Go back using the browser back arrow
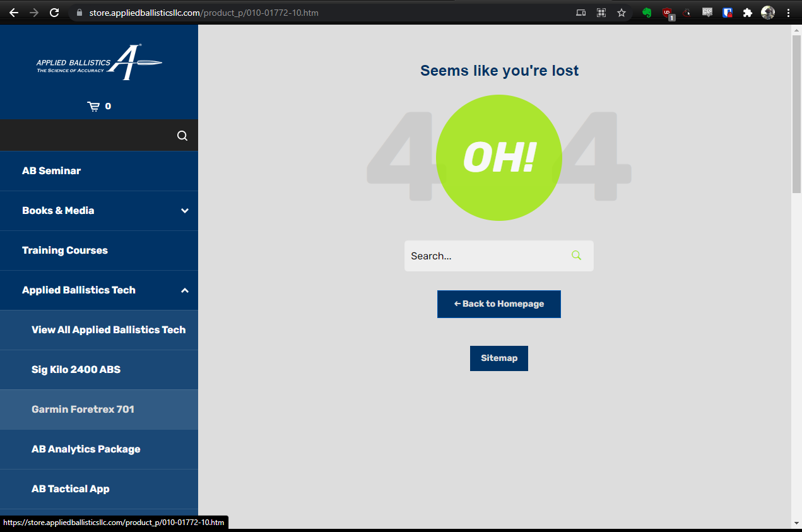 14,13
